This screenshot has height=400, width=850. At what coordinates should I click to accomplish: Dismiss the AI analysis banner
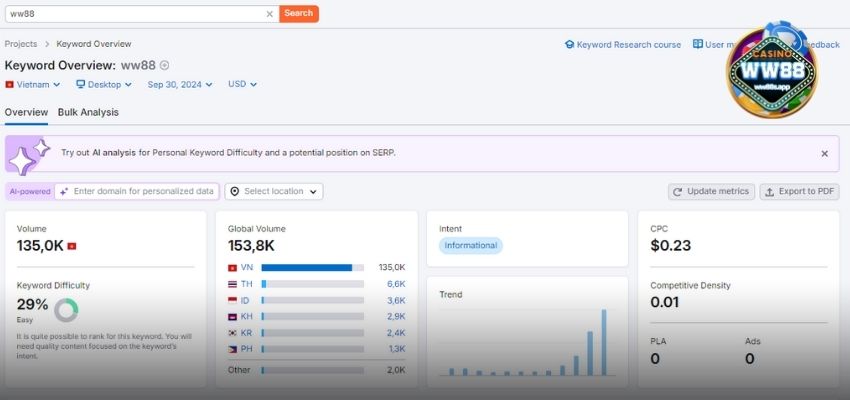(825, 154)
